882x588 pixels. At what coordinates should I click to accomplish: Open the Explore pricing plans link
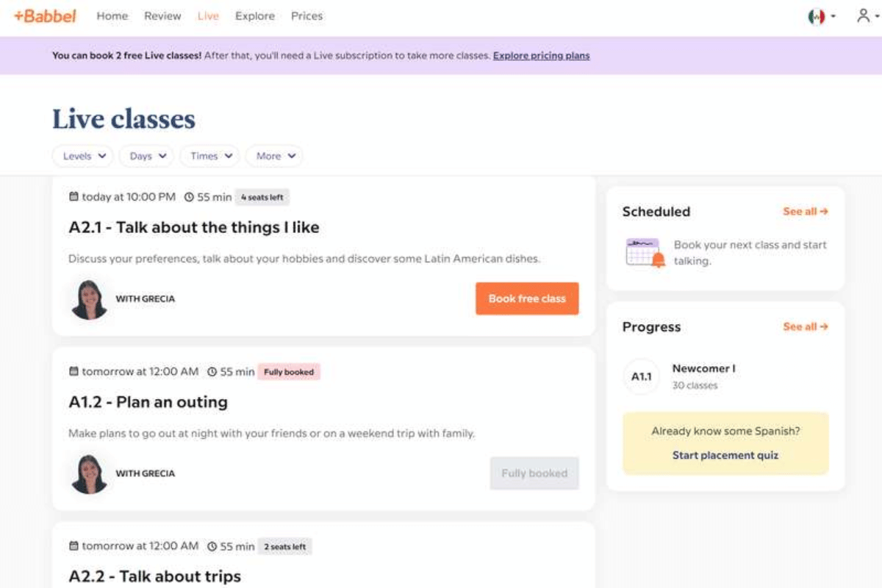click(x=541, y=55)
